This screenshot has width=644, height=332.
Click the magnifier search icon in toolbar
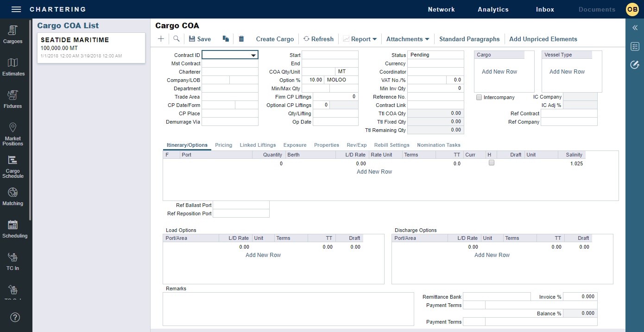[x=177, y=39]
